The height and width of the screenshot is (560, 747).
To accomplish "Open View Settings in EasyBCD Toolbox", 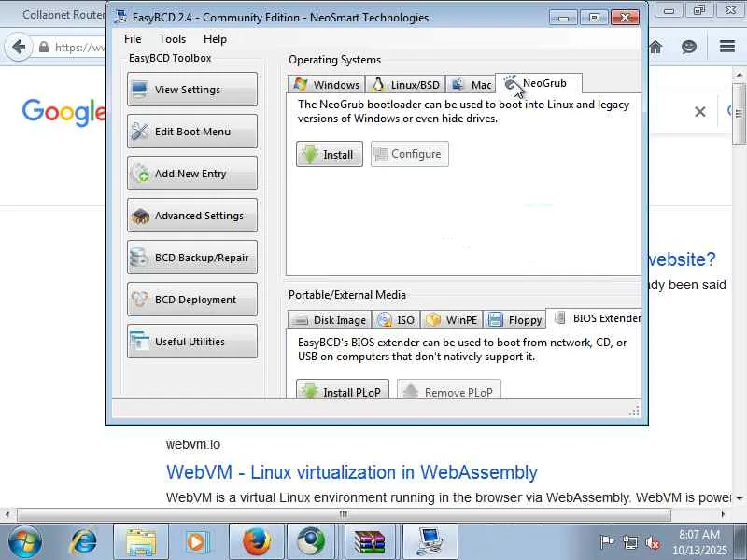I will (192, 89).
